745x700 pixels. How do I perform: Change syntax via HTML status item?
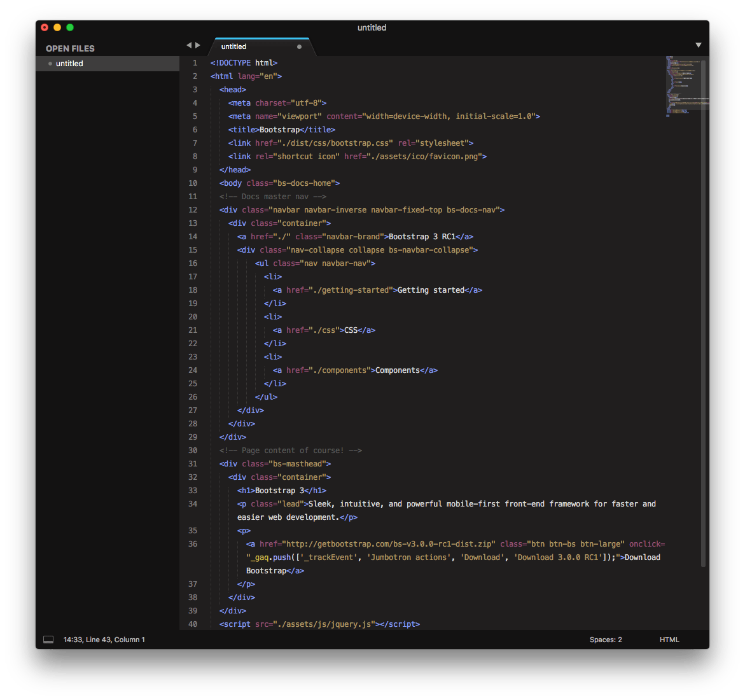click(x=669, y=640)
